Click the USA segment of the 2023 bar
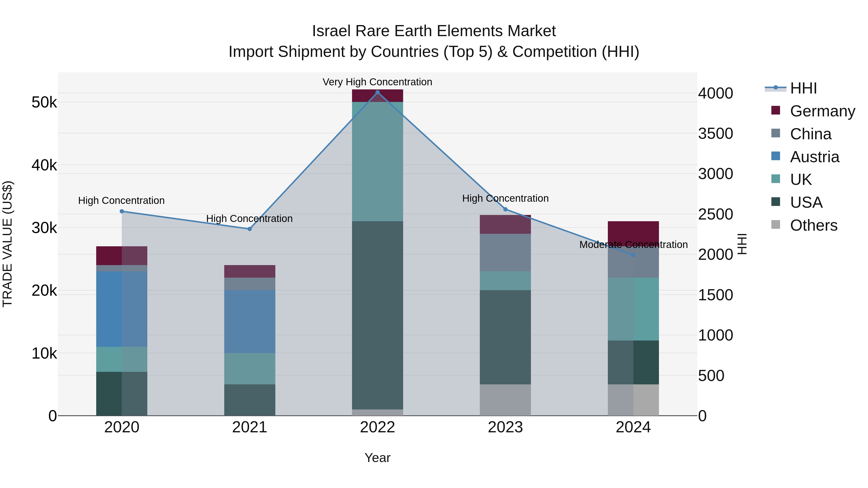 click(505, 337)
